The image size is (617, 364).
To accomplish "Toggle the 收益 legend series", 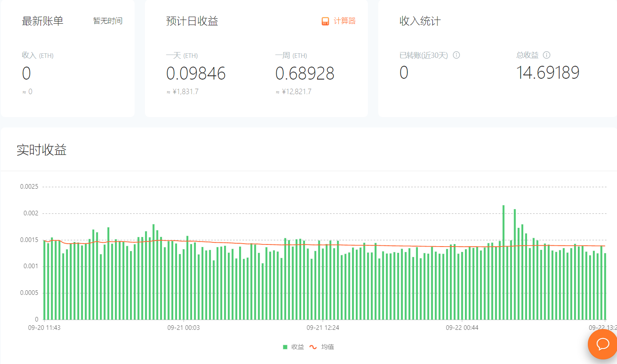I will tap(293, 347).
